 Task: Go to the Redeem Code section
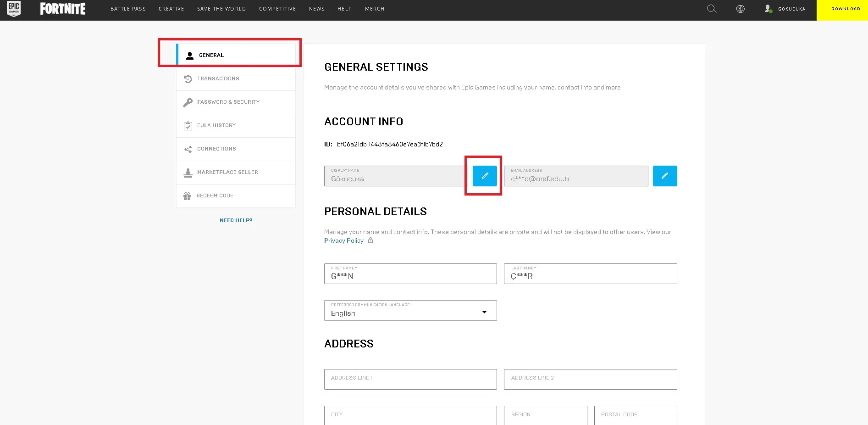click(x=215, y=196)
